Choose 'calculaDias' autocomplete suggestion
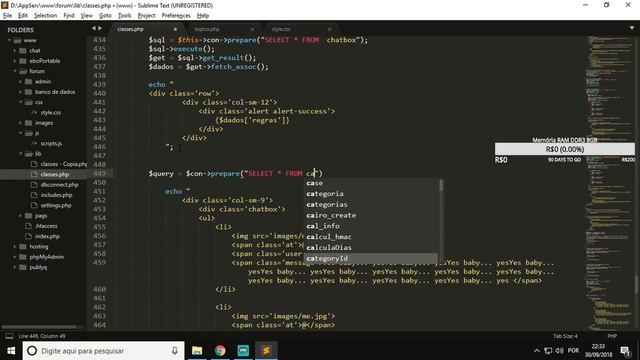Image resolution: width=640 pixels, height=360 pixels. (x=371, y=248)
